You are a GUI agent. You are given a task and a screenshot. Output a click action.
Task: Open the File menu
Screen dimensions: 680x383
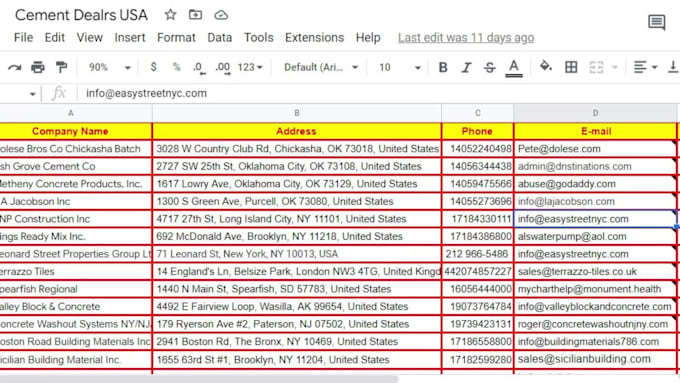click(x=23, y=38)
